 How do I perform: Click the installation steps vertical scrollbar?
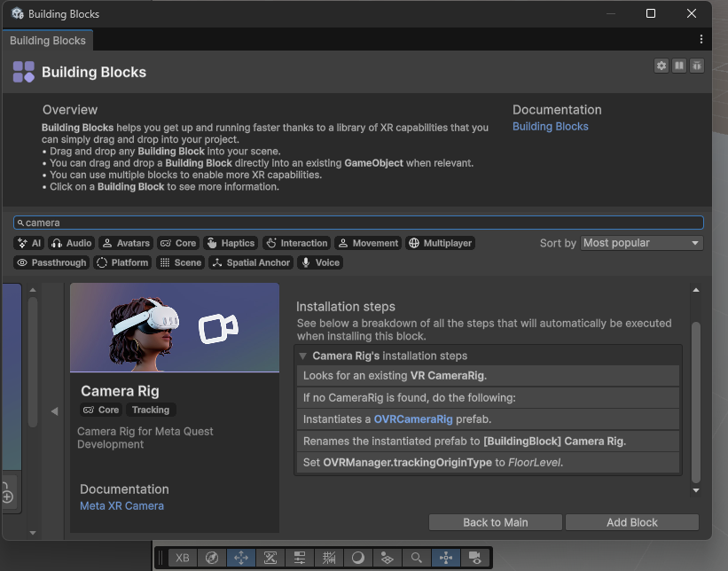click(x=696, y=399)
